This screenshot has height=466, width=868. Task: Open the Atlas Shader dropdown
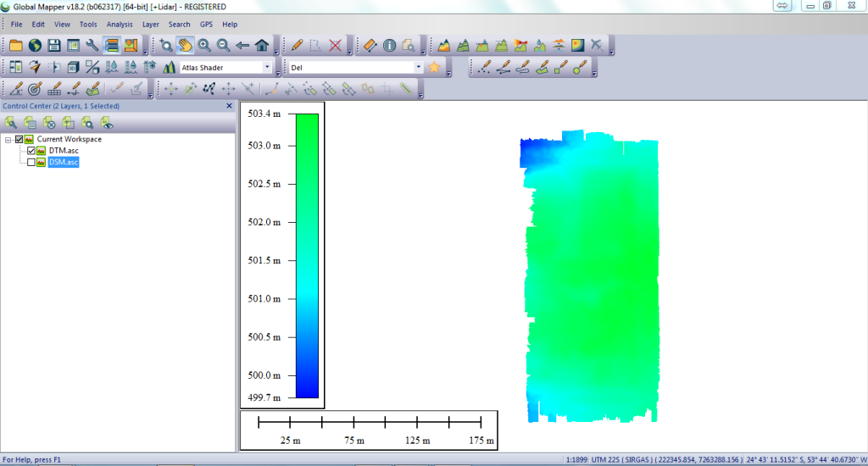pyautogui.click(x=268, y=67)
